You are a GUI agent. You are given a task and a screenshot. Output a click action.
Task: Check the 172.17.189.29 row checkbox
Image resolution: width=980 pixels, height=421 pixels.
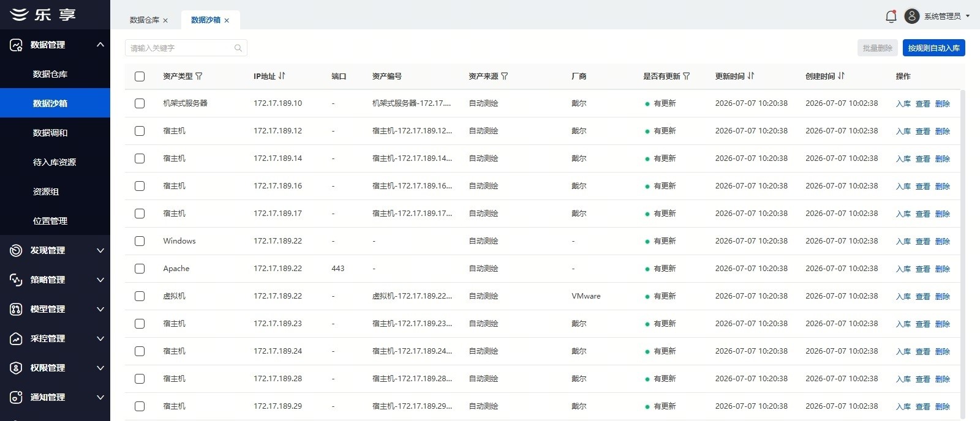pos(140,406)
